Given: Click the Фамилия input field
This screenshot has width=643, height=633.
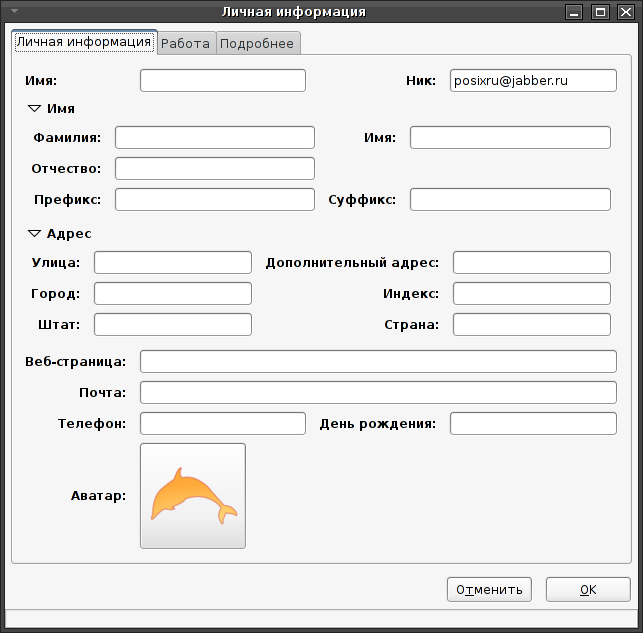Looking at the screenshot, I should (215, 137).
